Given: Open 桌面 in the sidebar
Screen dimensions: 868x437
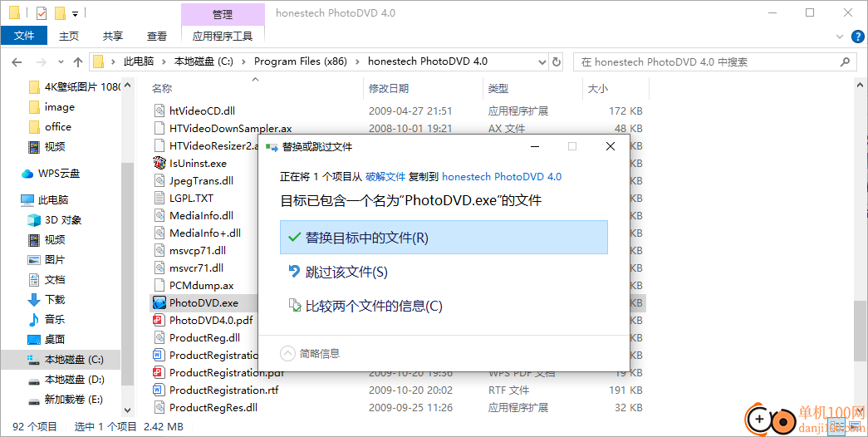Looking at the screenshot, I should pos(55,340).
